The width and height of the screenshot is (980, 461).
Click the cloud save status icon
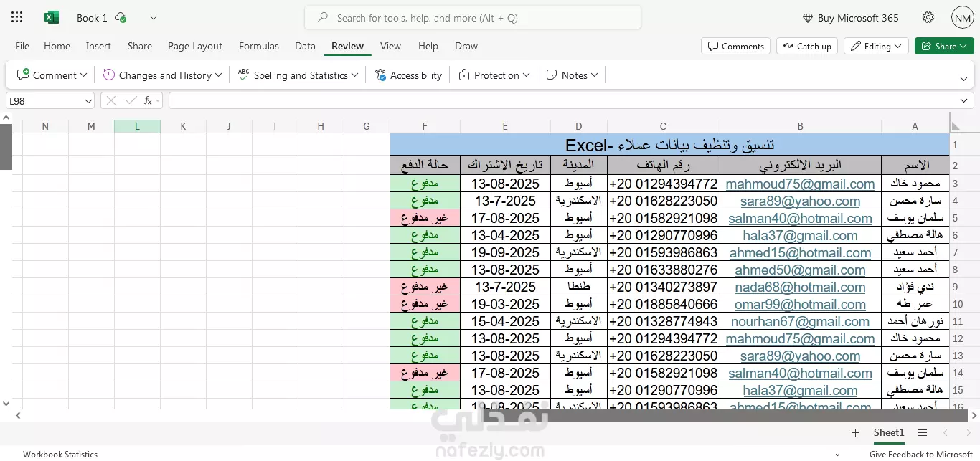pyautogui.click(x=121, y=17)
